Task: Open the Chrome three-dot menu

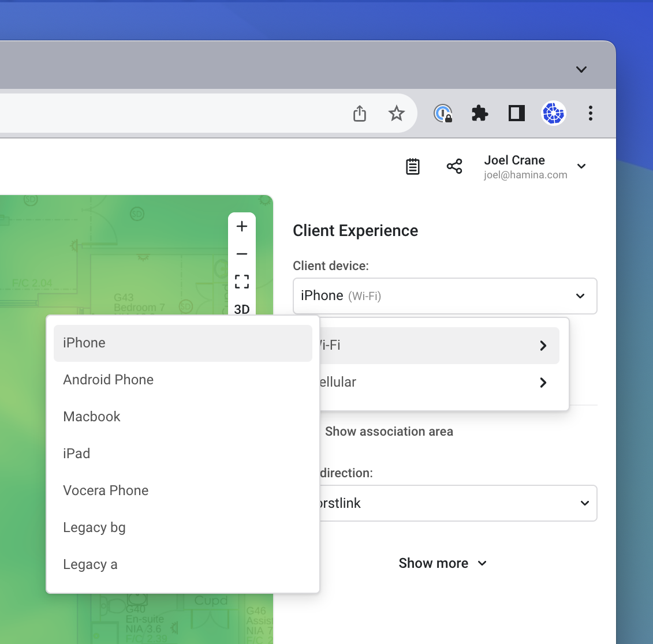Action: (590, 113)
